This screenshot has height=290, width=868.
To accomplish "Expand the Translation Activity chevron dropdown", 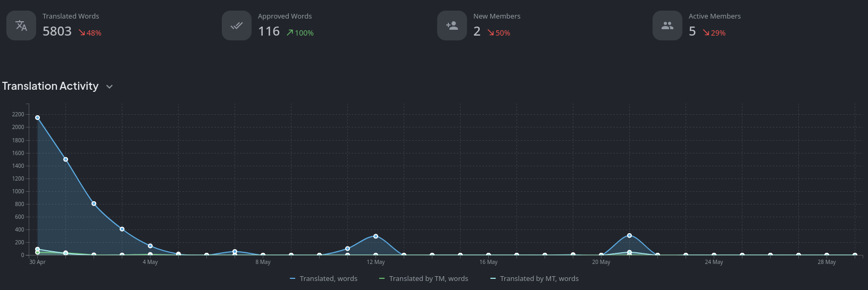I will (x=110, y=87).
